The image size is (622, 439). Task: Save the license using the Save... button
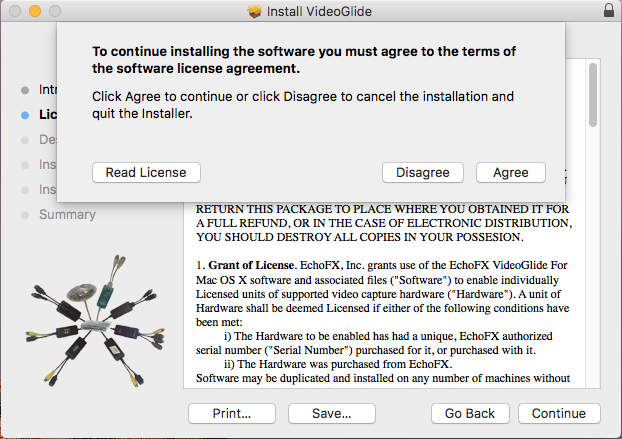(331, 414)
